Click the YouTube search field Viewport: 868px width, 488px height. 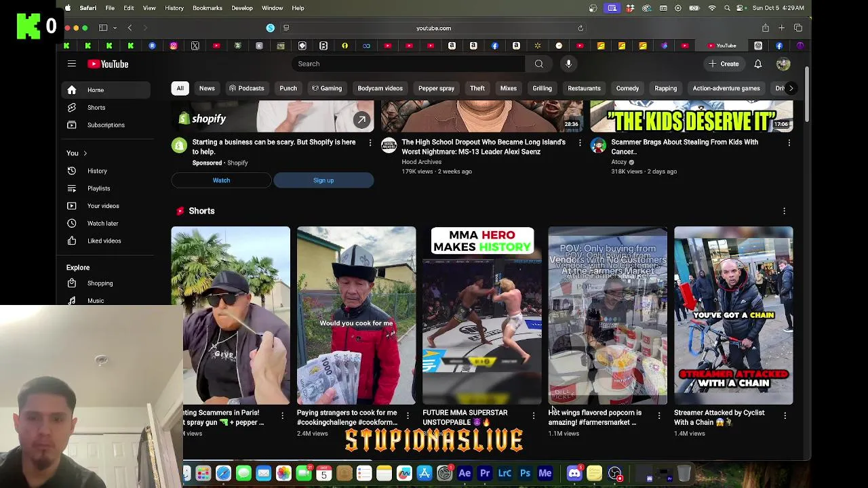coord(407,64)
